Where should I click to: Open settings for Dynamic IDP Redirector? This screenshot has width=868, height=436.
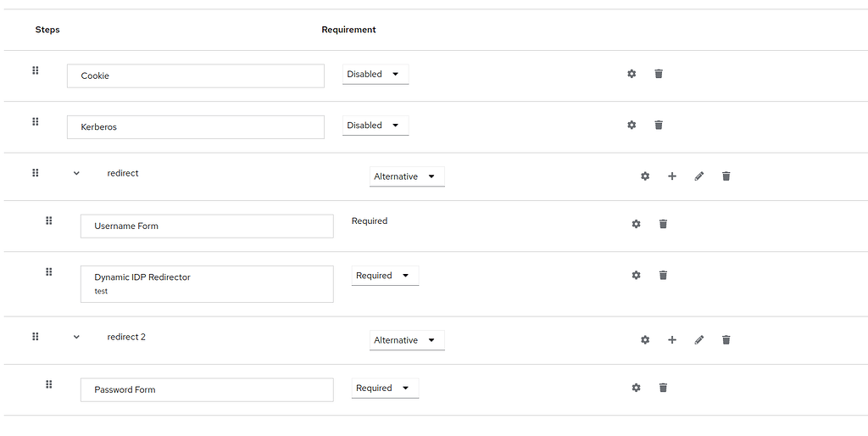(x=637, y=275)
